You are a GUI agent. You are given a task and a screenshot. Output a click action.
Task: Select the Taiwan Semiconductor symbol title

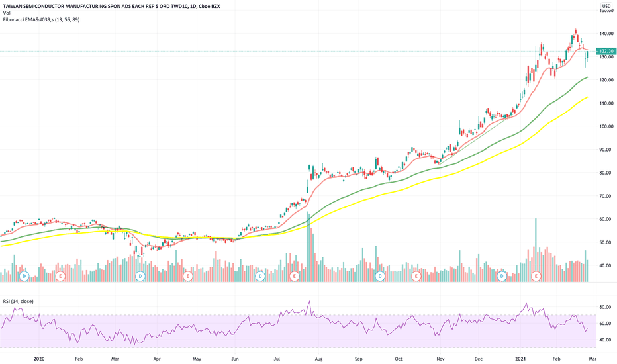point(111,7)
